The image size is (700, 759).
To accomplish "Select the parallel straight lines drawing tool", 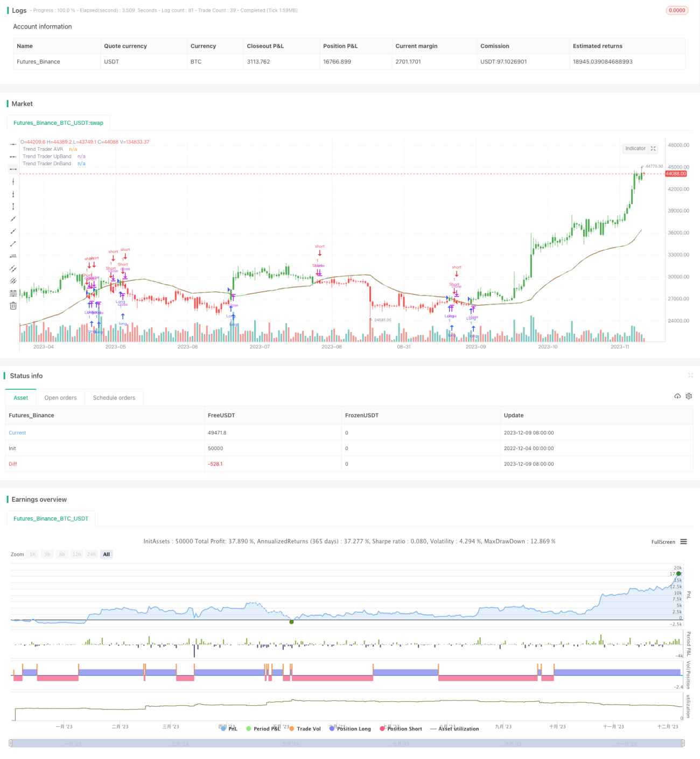I will 13,281.
